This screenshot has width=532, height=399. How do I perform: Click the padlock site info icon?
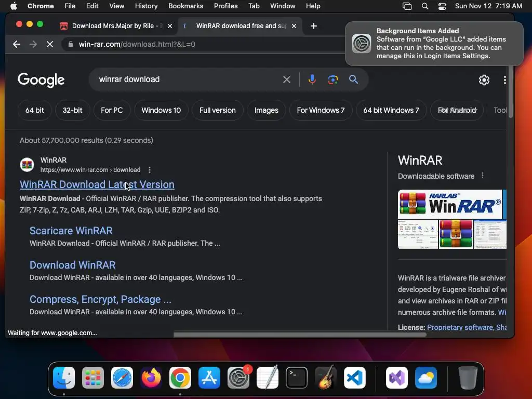click(x=70, y=44)
